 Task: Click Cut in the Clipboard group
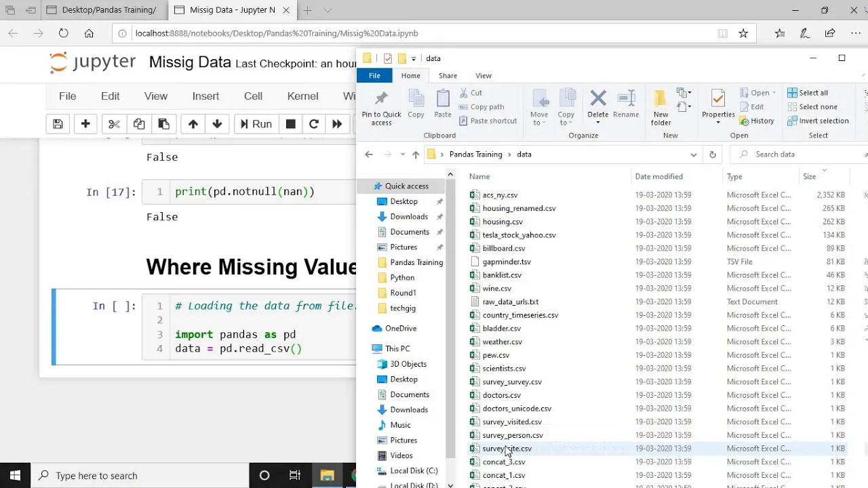[x=471, y=93]
